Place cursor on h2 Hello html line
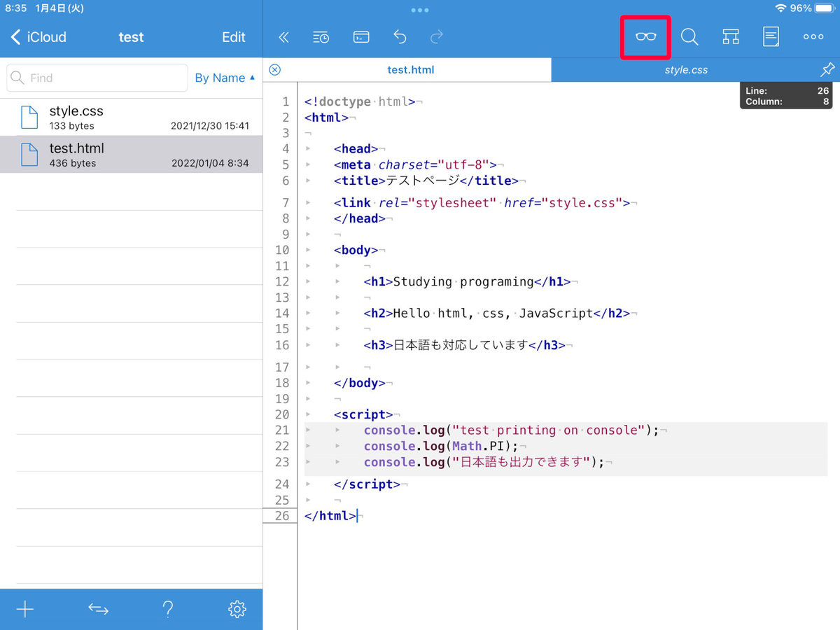The image size is (840, 630). point(496,314)
